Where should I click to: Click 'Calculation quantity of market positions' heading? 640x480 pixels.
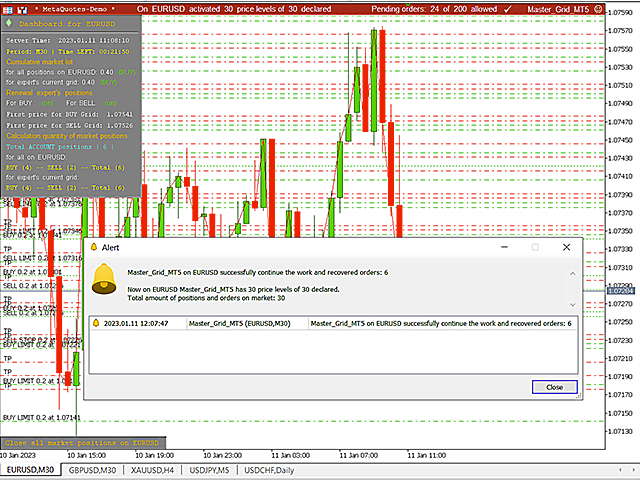[67, 136]
